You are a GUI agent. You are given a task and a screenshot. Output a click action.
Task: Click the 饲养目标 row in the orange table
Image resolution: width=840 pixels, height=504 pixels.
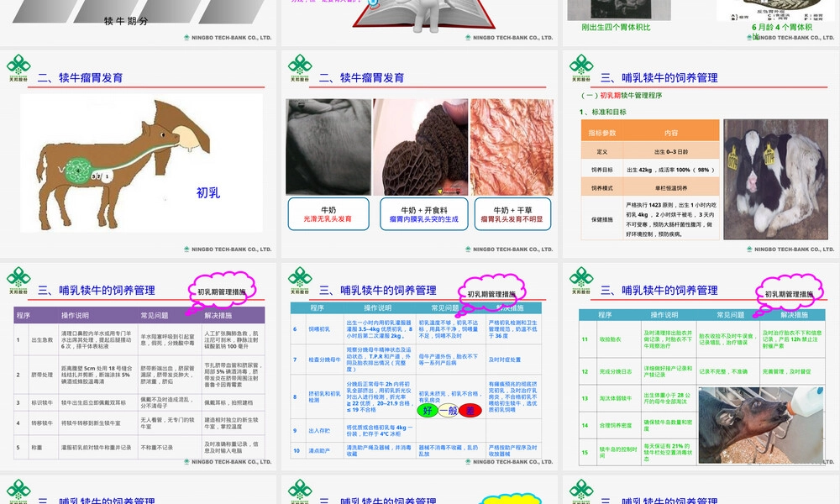(x=650, y=169)
